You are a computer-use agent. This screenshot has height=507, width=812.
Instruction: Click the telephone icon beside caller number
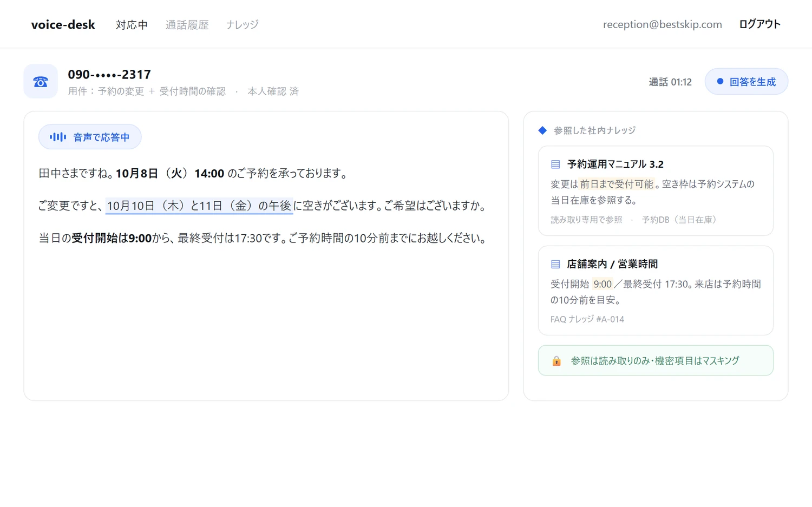point(41,81)
